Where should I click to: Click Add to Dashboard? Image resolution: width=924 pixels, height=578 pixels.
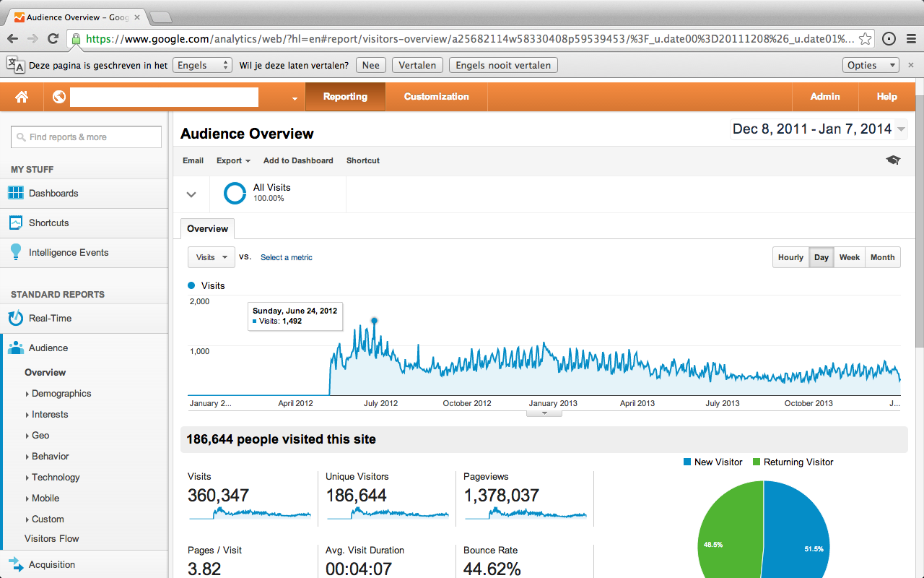298,160
